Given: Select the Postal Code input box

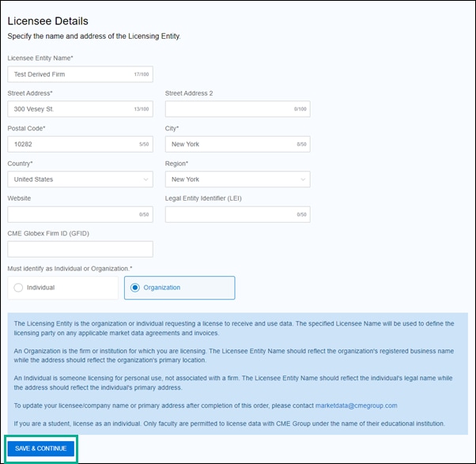Looking at the screenshot, I should click(x=71, y=144).
